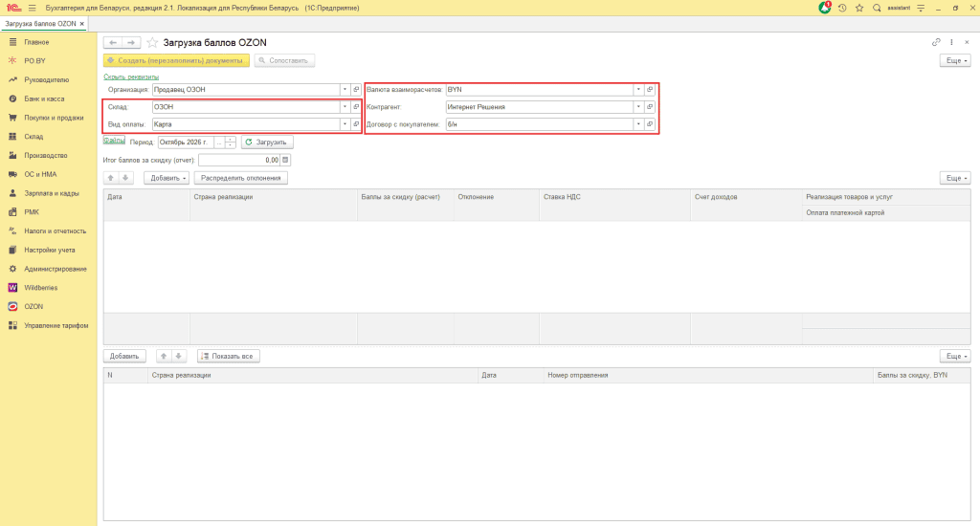Click the search magnifier in title bar
Viewport: 980px width, 526px height.
click(877, 8)
